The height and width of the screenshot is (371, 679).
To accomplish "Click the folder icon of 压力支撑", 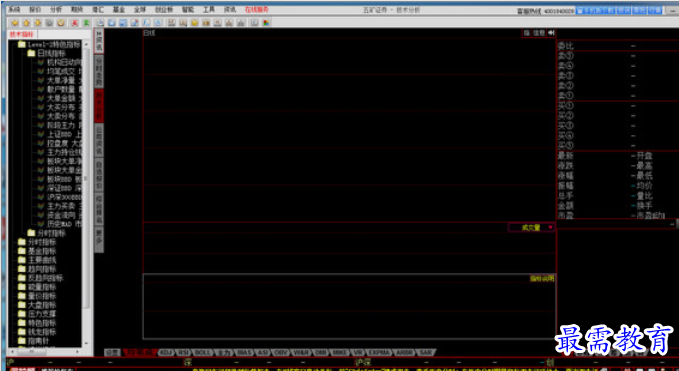I will pyautogui.click(x=22, y=314).
